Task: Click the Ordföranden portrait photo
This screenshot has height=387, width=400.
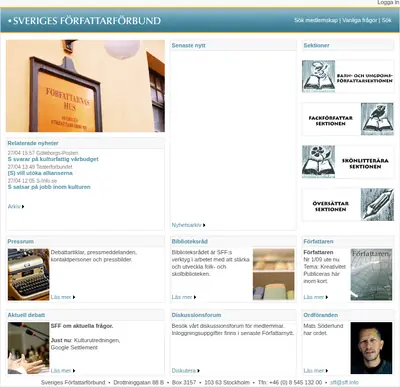Action: pyautogui.click(x=371, y=348)
